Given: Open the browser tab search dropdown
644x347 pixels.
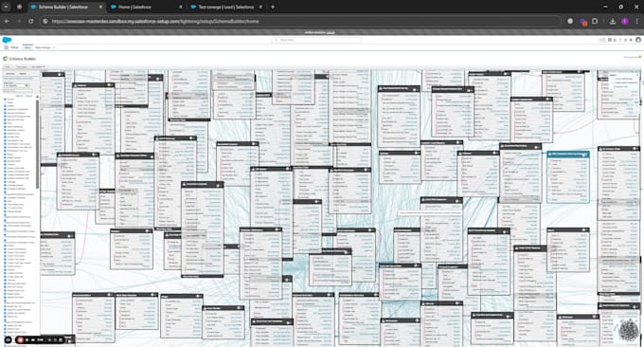Looking at the screenshot, I should [6, 7].
